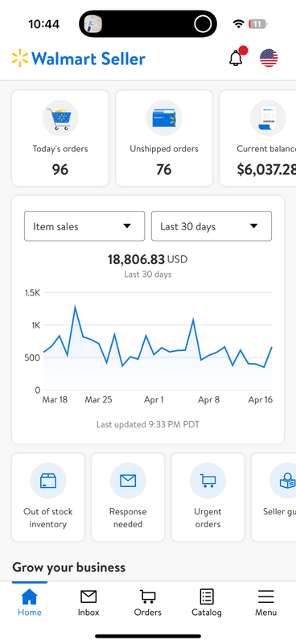
Task: Tap the Apr 16 chart axis label
Action: pos(261,399)
